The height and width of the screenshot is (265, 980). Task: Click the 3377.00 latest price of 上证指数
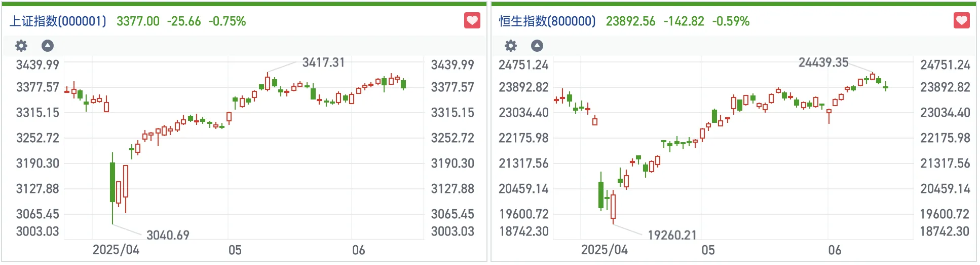pos(138,21)
